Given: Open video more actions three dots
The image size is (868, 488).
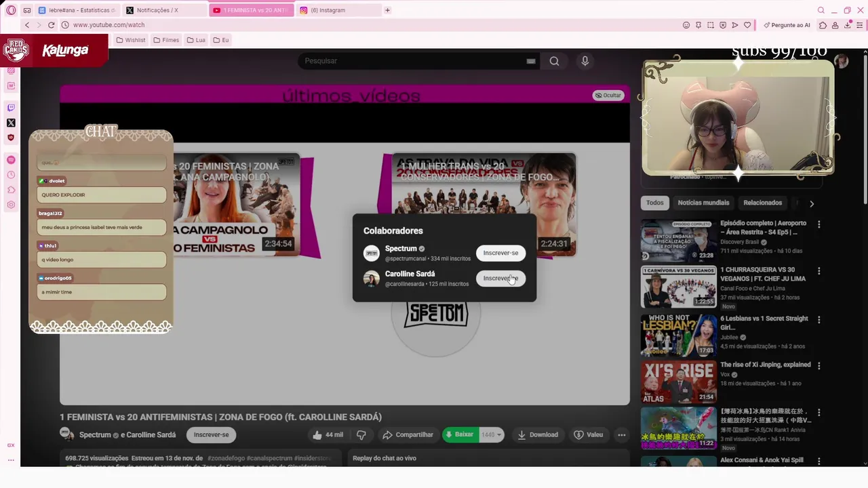Looking at the screenshot, I should [x=622, y=435].
